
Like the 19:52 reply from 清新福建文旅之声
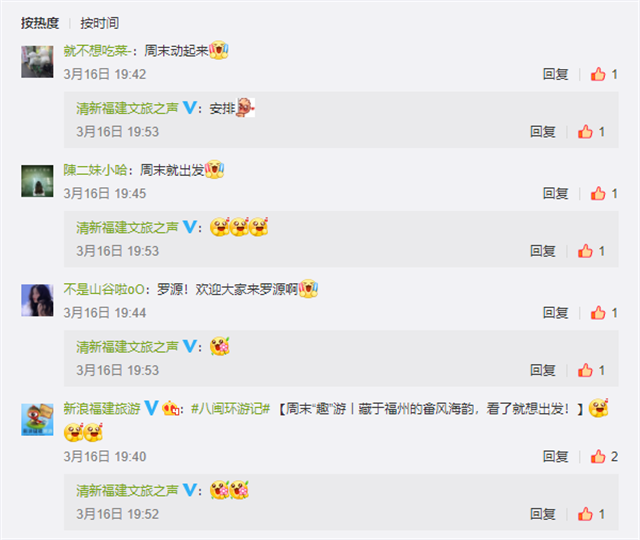pyautogui.click(x=591, y=514)
